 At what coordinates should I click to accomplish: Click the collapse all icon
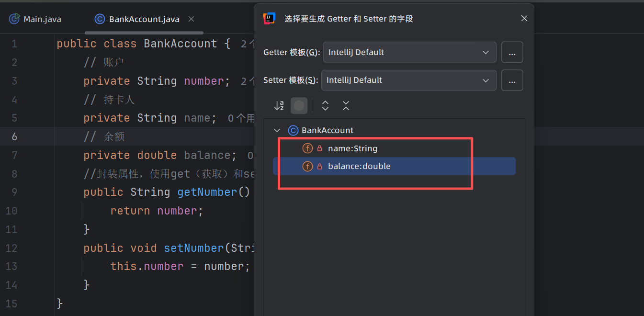(346, 106)
